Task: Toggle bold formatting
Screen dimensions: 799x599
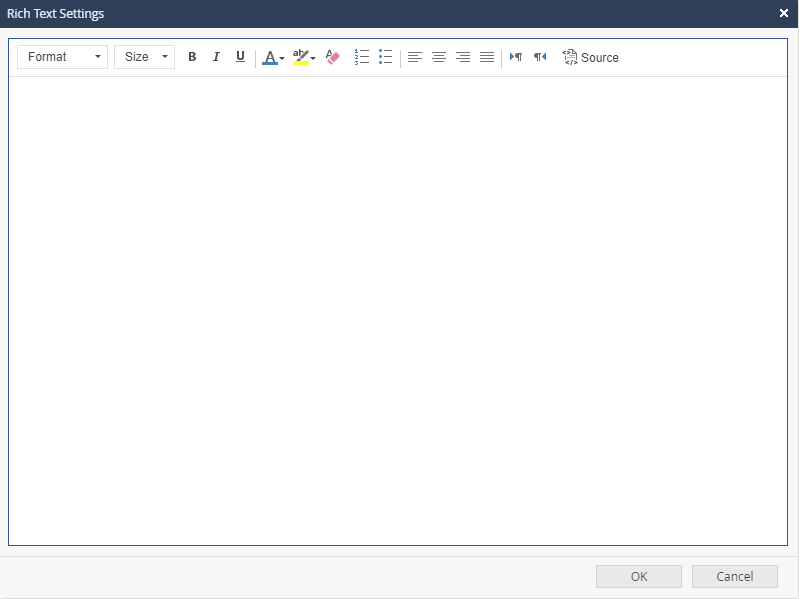Action: pyautogui.click(x=192, y=57)
